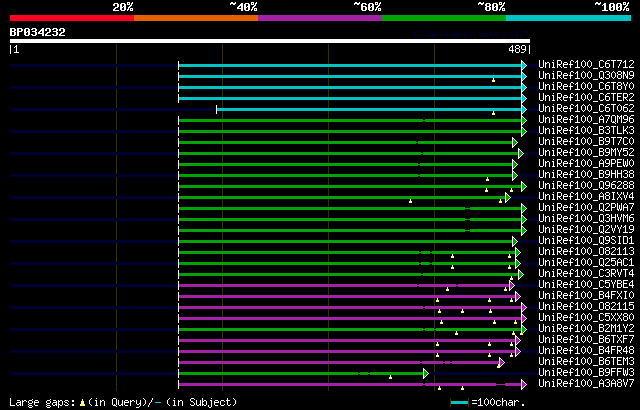Click the query gap icon in legend
Screen dimensions: 640x410
[x=83, y=403]
